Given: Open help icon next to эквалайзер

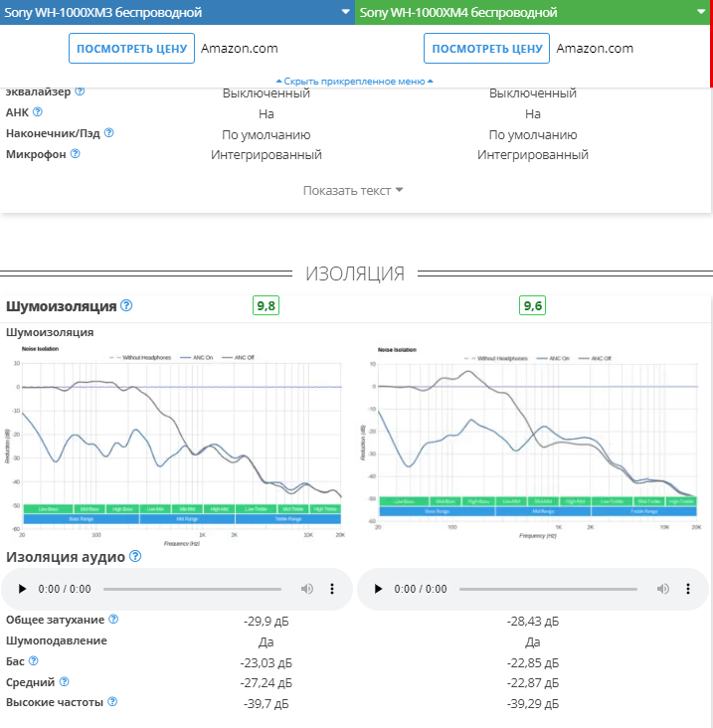Looking at the screenshot, I should click(x=80, y=91).
